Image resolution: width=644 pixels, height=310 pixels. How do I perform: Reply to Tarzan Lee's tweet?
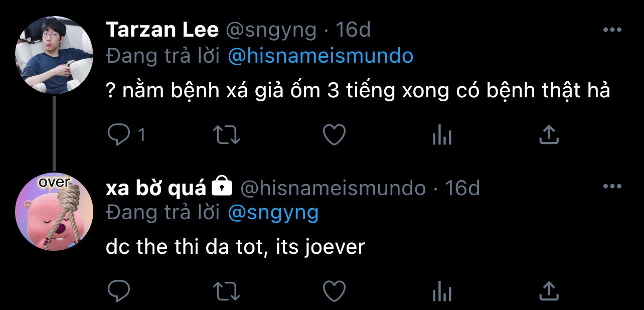pyautogui.click(x=118, y=135)
